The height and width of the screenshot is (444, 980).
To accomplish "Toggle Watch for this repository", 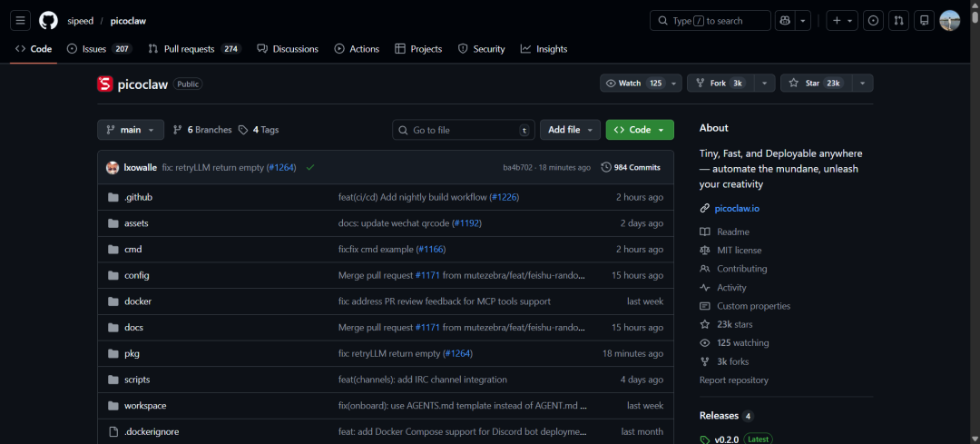I will 633,84.
